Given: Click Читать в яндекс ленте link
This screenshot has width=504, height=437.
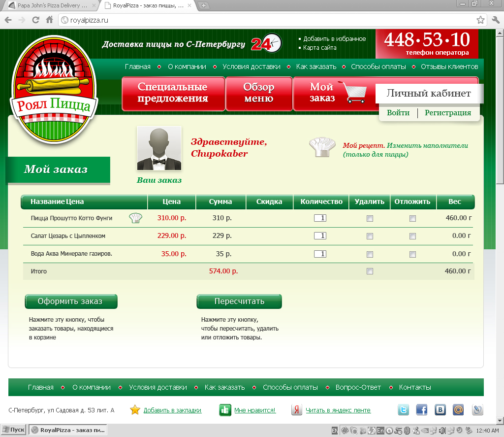Looking at the screenshot, I should click(x=338, y=410).
